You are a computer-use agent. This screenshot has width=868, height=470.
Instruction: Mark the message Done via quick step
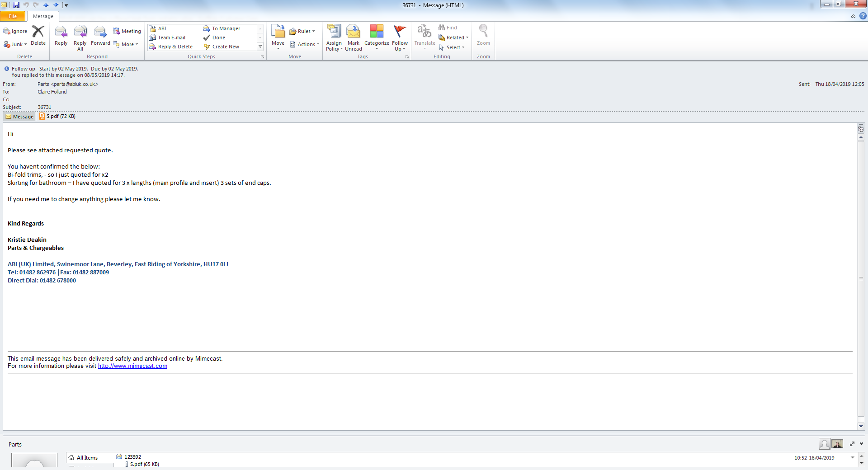[x=228, y=38]
